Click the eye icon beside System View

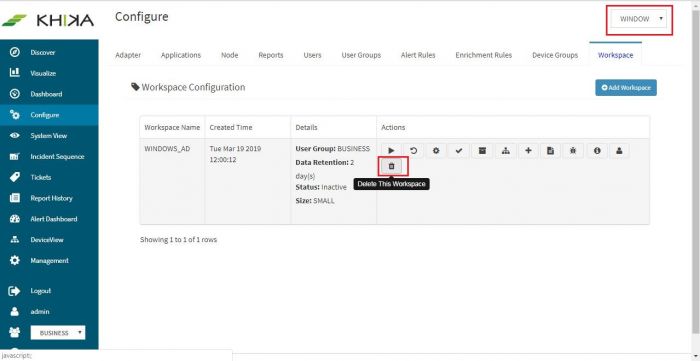click(x=15, y=136)
